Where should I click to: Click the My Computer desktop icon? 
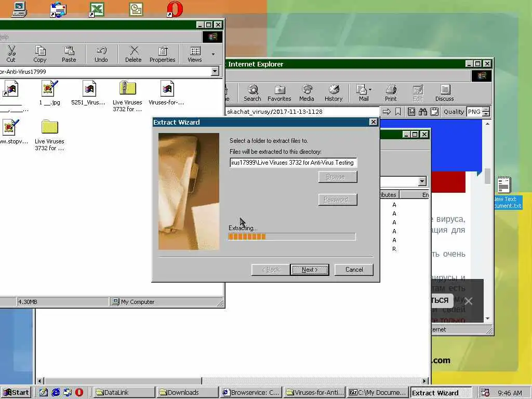click(x=19, y=9)
